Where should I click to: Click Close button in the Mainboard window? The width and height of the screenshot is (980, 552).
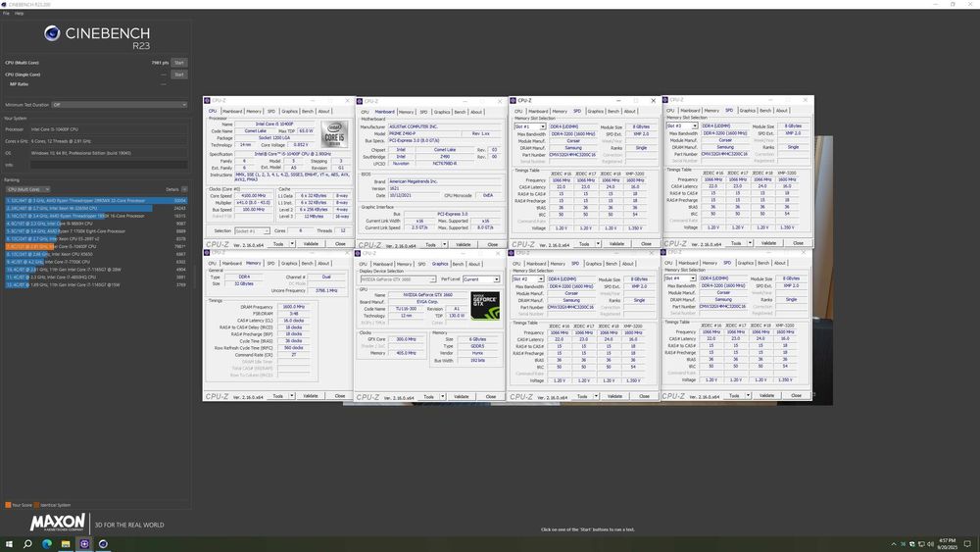tap(493, 245)
